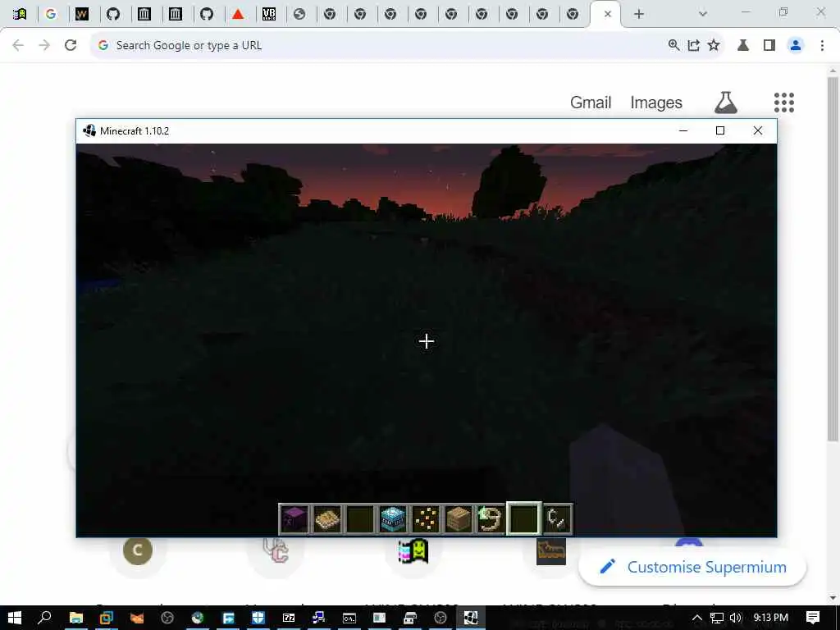The height and width of the screenshot is (630, 840).
Task: Open the Windows Start menu
Action: (x=15, y=618)
